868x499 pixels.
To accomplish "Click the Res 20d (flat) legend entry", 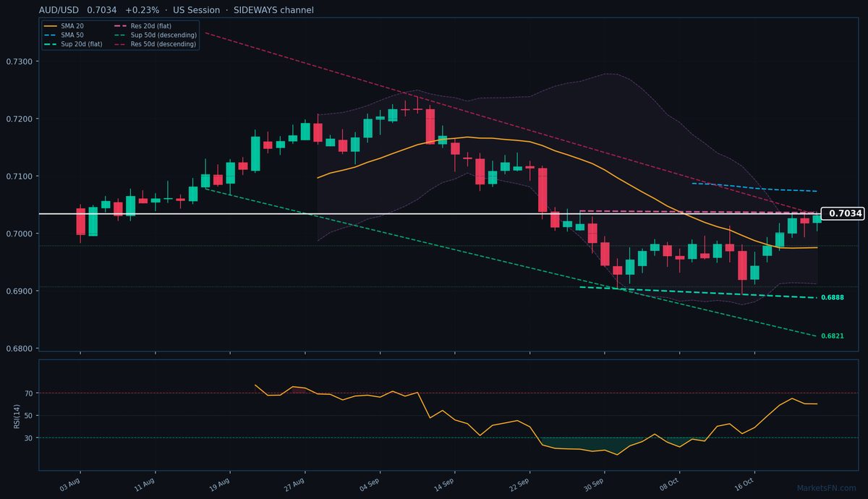I will coord(143,25).
